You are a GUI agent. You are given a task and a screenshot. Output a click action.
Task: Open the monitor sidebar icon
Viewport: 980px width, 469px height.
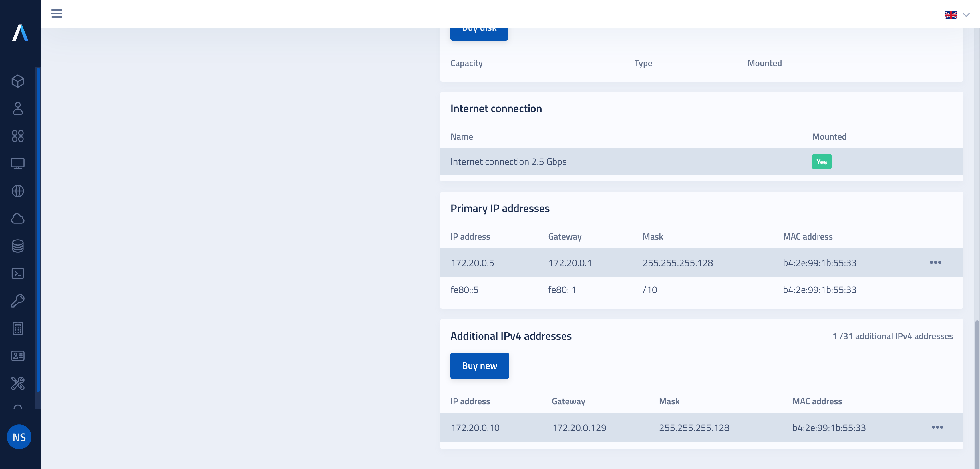18,164
